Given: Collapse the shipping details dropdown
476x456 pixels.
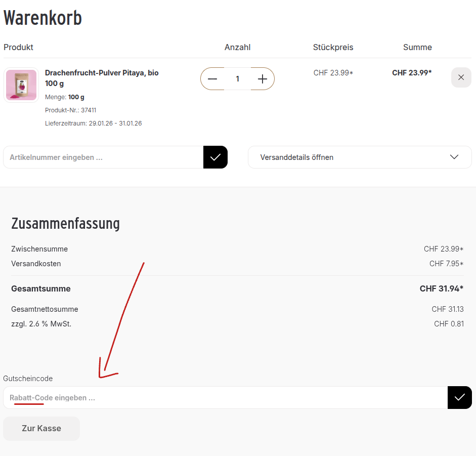Looking at the screenshot, I should click(359, 157).
